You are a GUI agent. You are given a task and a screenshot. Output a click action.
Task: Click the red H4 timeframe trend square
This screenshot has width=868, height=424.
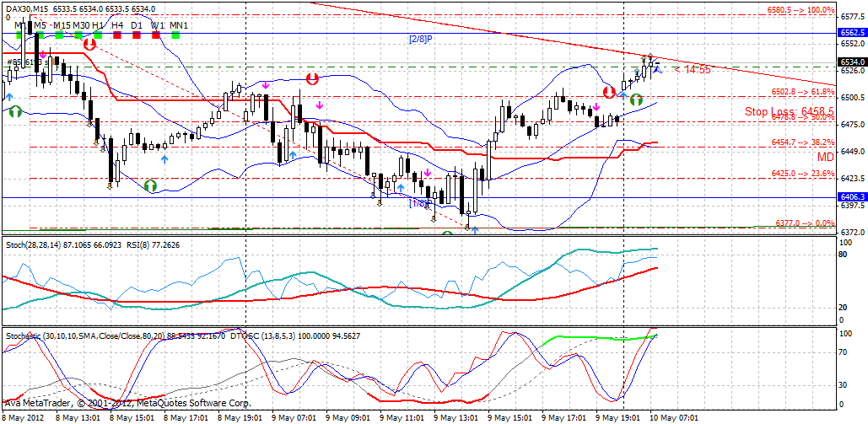point(116,35)
